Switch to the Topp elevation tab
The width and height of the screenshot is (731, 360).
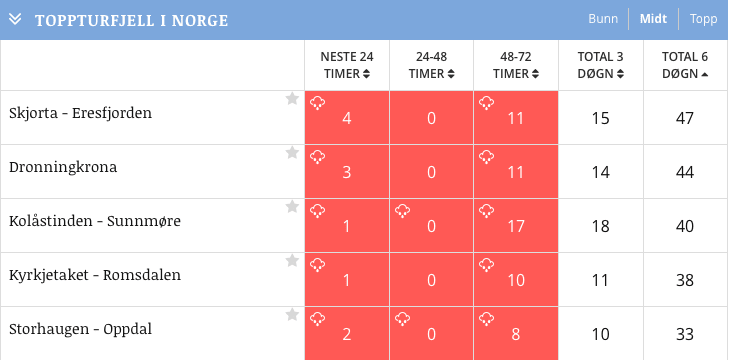tap(703, 19)
